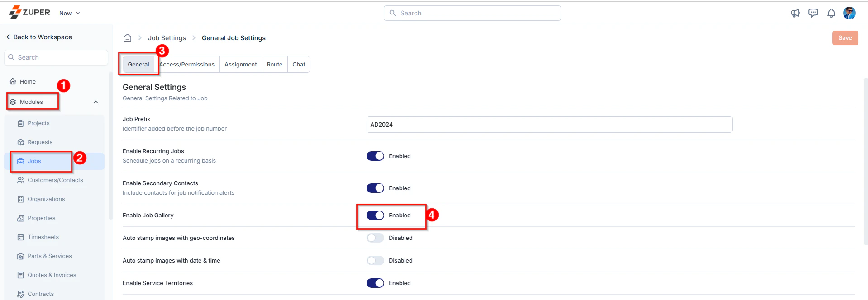This screenshot has width=868, height=300.
Task: Click the Home icon in sidebar
Action: (13, 81)
